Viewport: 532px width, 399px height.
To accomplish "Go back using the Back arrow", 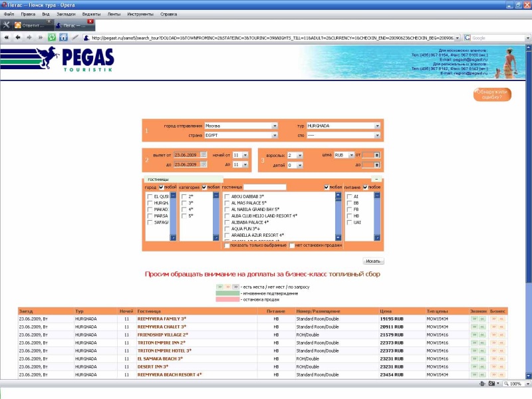I will pyautogui.click(x=18, y=37).
